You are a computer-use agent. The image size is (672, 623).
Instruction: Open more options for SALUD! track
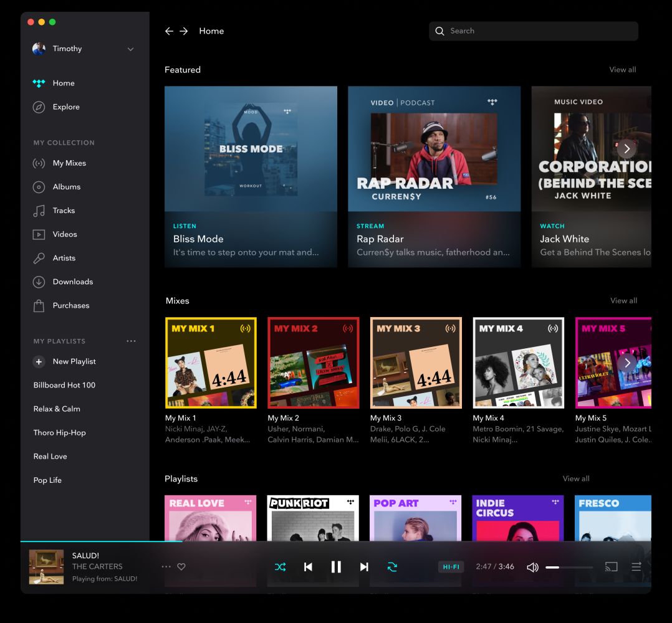[166, 566]
